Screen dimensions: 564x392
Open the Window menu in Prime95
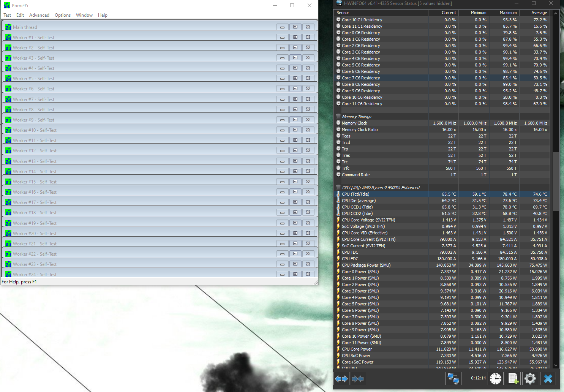click(84, 15)
